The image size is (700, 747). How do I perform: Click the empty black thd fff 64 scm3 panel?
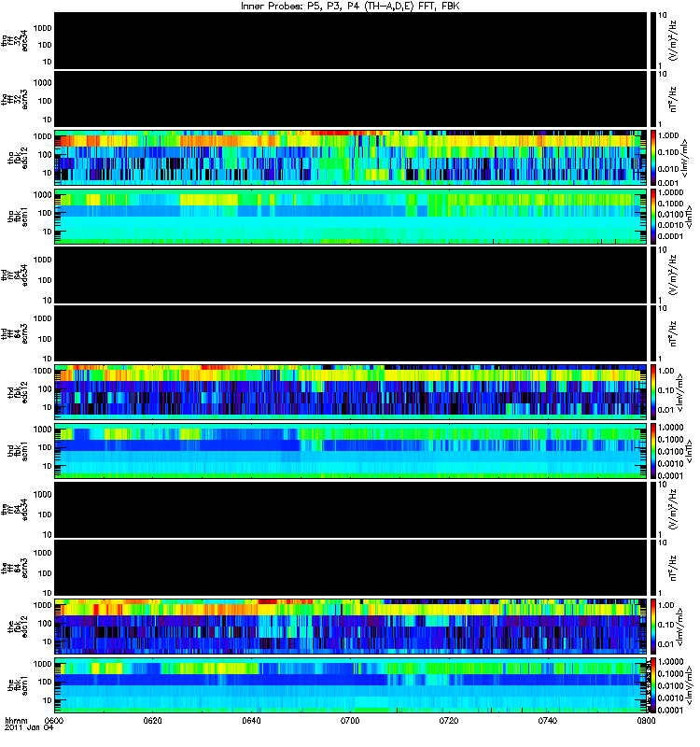click(351, 333)
